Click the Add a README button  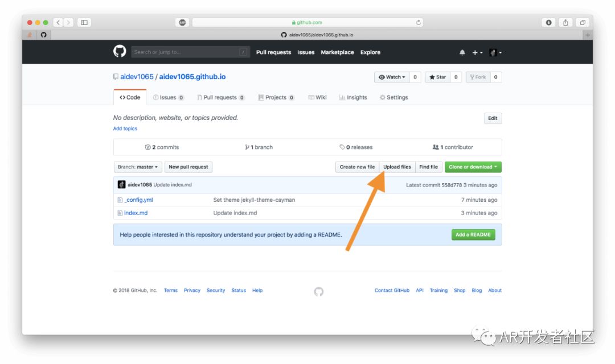[473, 235]
